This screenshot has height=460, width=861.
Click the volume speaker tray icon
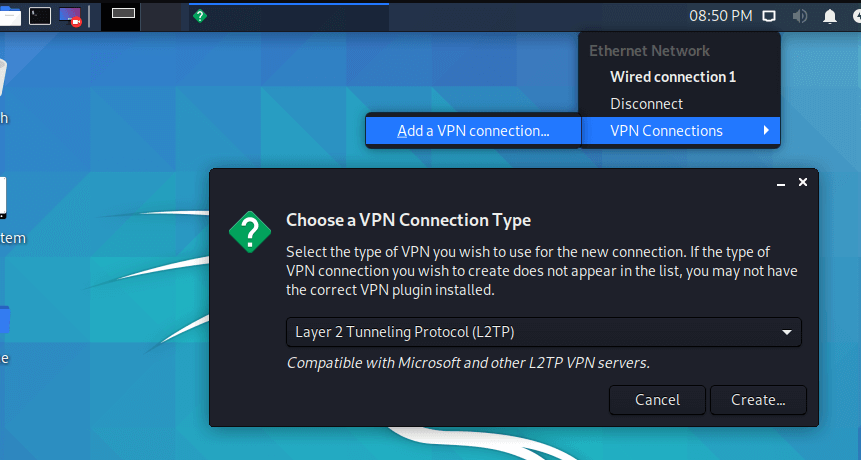[800, 16]
